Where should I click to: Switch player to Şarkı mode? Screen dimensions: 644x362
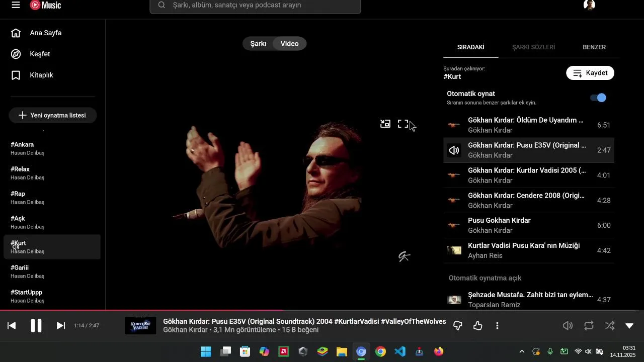[258, 44]
